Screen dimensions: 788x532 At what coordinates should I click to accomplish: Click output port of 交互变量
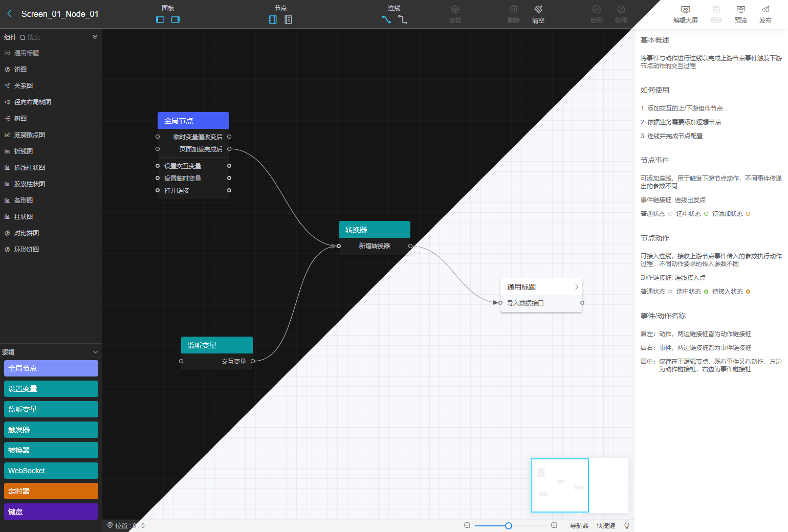(253, 361)
